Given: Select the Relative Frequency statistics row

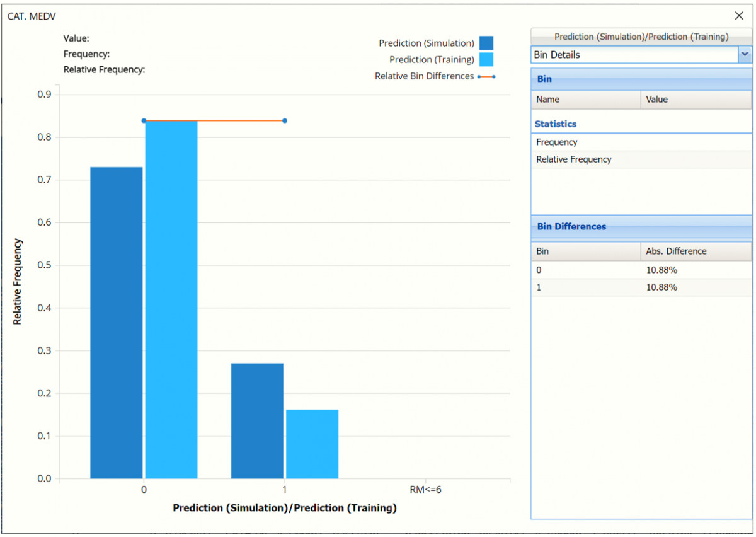Looking at the screenshot, I should (641, 159).
